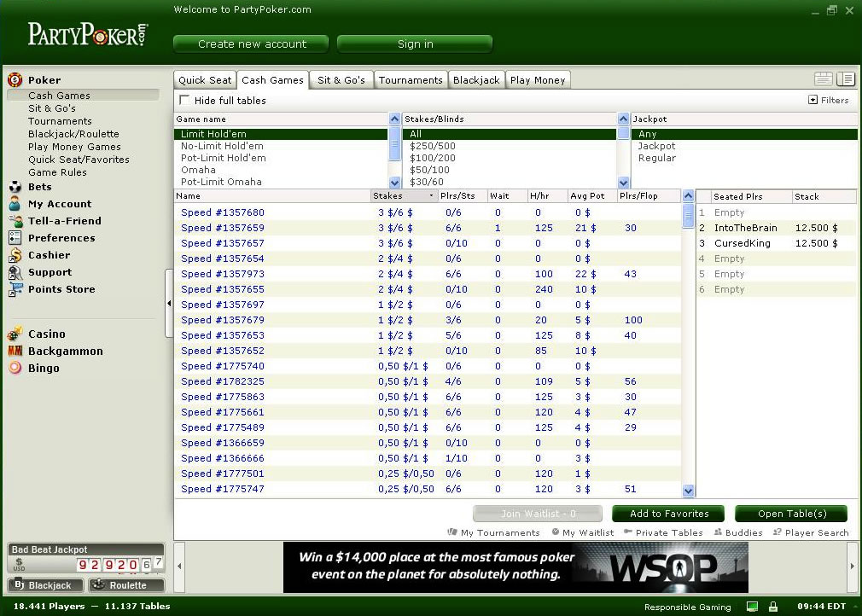The width and height of the screenshot is (862, 616).
Task: Open the Sit & Go's tab
Action: [x=341, y=80]
